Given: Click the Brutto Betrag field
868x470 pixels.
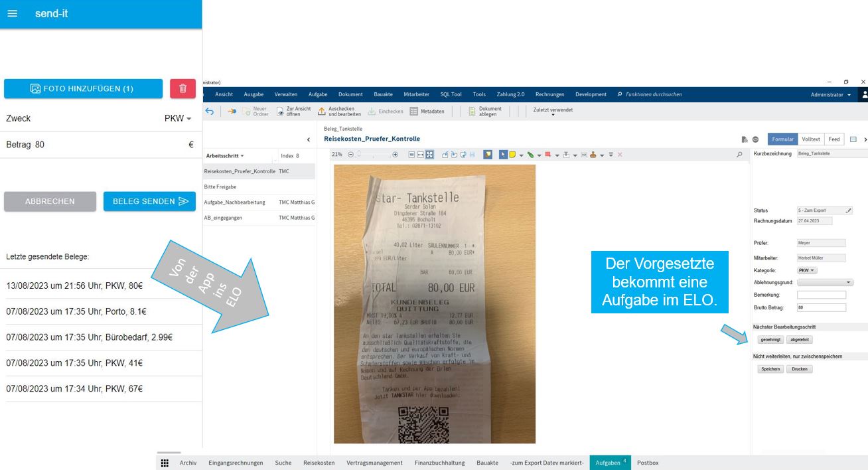Looking at the screenshot, I should tap(822, 307).
